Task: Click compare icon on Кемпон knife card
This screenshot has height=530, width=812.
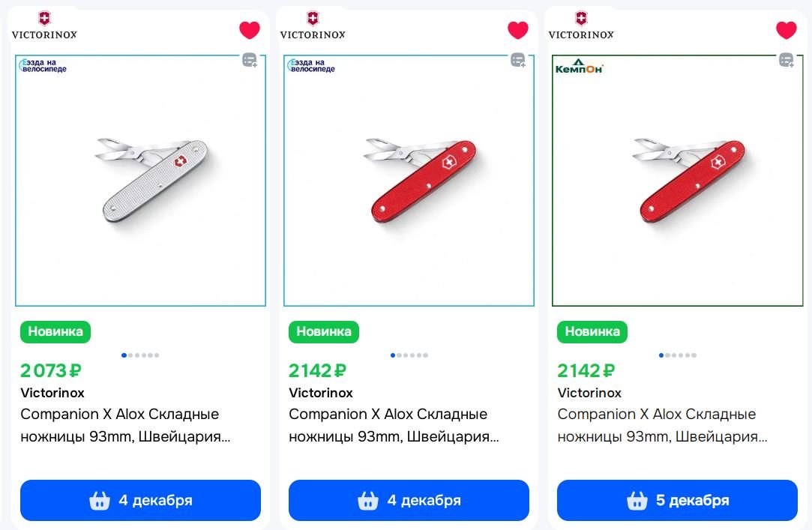Action: click(x=787, y=60)
